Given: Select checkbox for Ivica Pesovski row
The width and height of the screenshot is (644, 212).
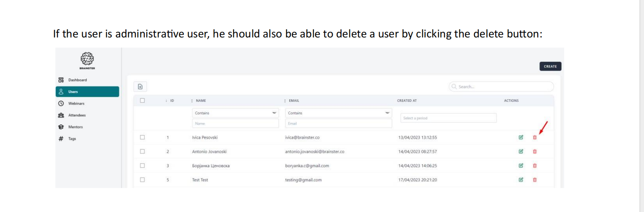Looking at the screenshot, I should (142, 138).
